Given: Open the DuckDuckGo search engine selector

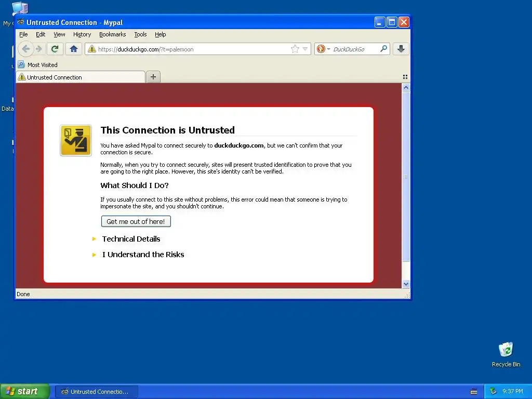Looking at the screenshot, I should (x=323, y=49).
